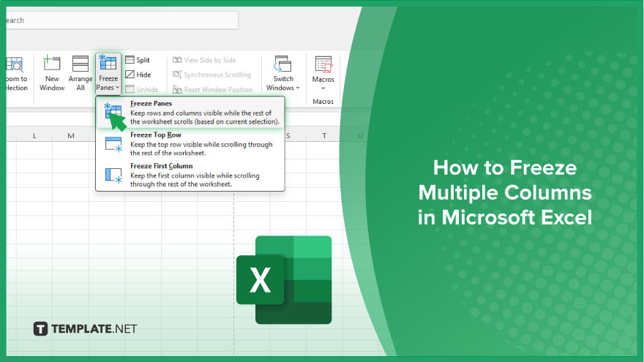Click the Zoom to Selection icon
This screenshot has height=362, width=644.
[15, 64]
